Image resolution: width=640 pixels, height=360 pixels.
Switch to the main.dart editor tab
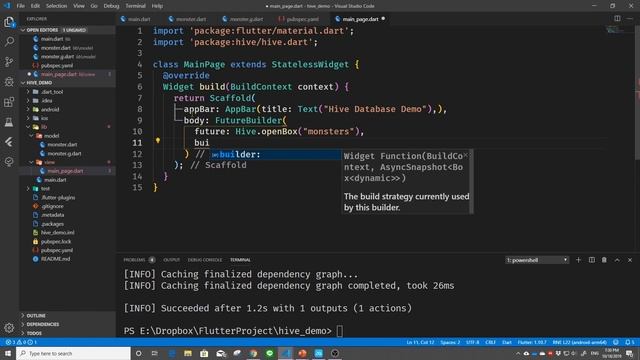point(139,19)
